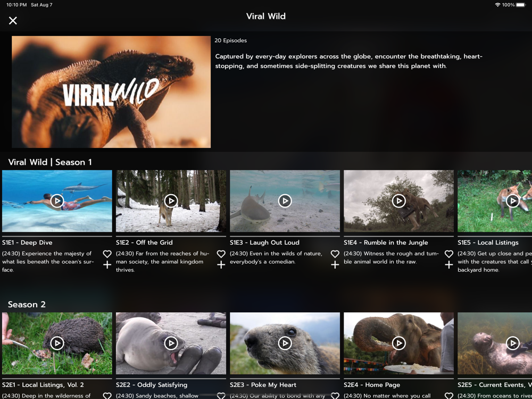Select the S2E5 - Current Events title
The width and height of the screenshot is (532, 399).
495,385
